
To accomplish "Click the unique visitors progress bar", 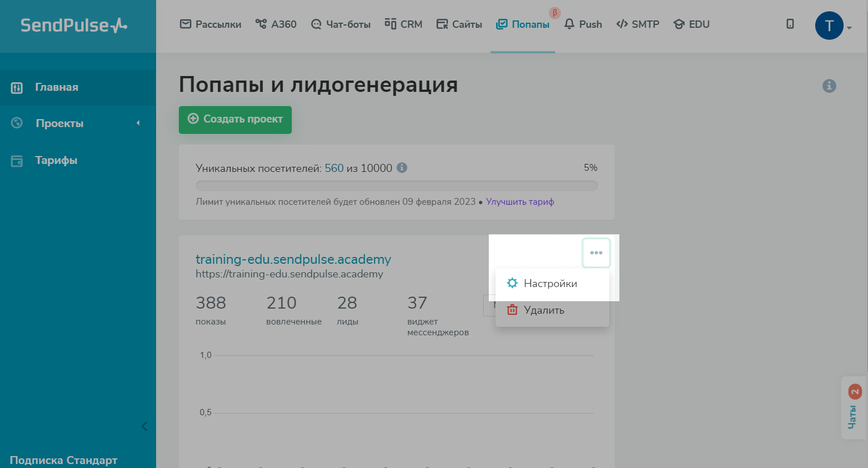I will coord(396,185).
